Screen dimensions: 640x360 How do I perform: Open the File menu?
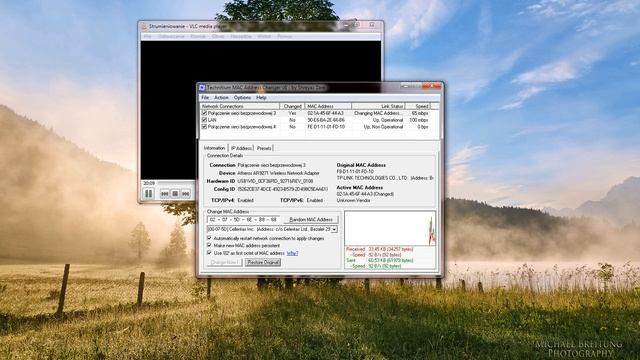(205, 98)
